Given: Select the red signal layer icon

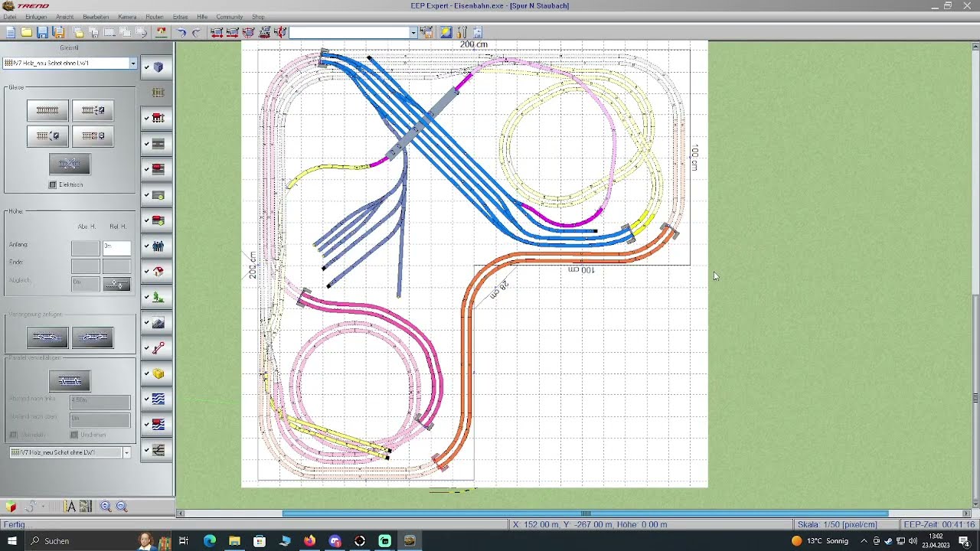Looking at the screenshot, I should pyautogui.click(x=158, y=348).
